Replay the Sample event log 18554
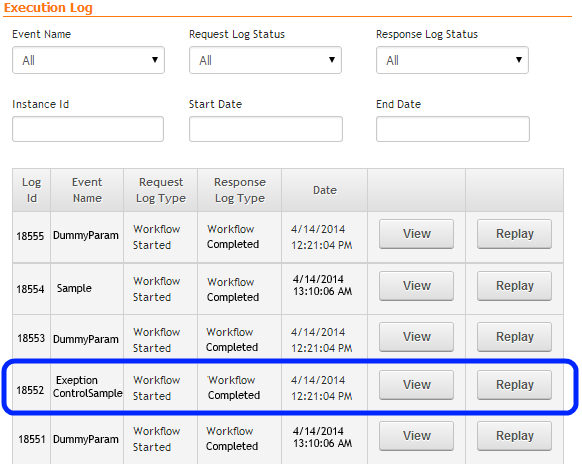Image resolution: width=582 pixels, height=470 pixels. click(x=514, y=286)
